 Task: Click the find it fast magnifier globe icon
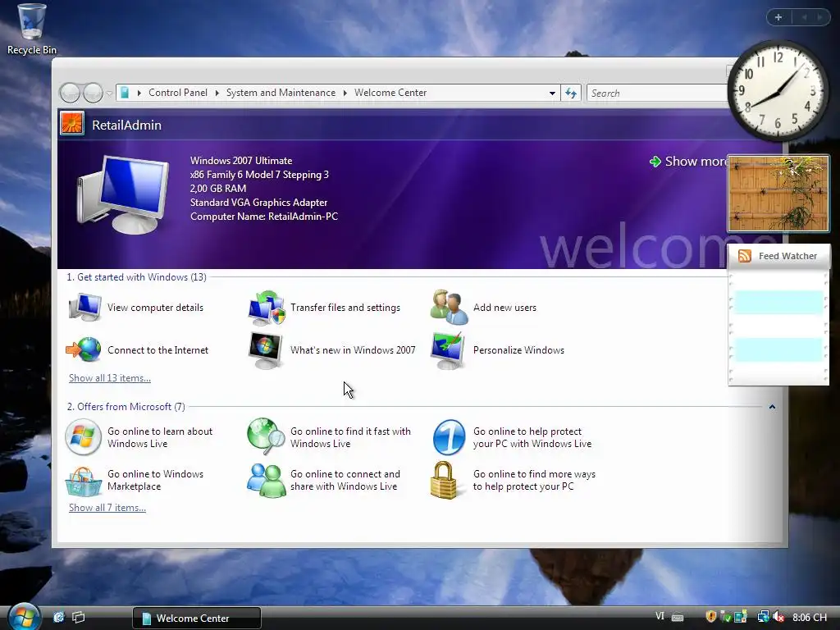[x=267, y=436]
